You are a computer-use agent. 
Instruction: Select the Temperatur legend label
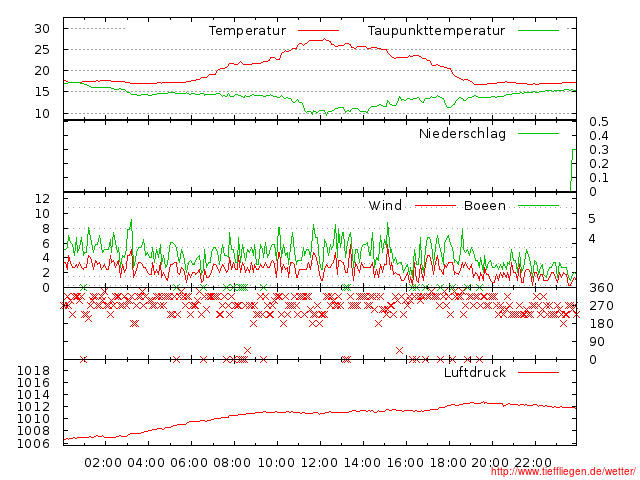(x=247, y=31)
